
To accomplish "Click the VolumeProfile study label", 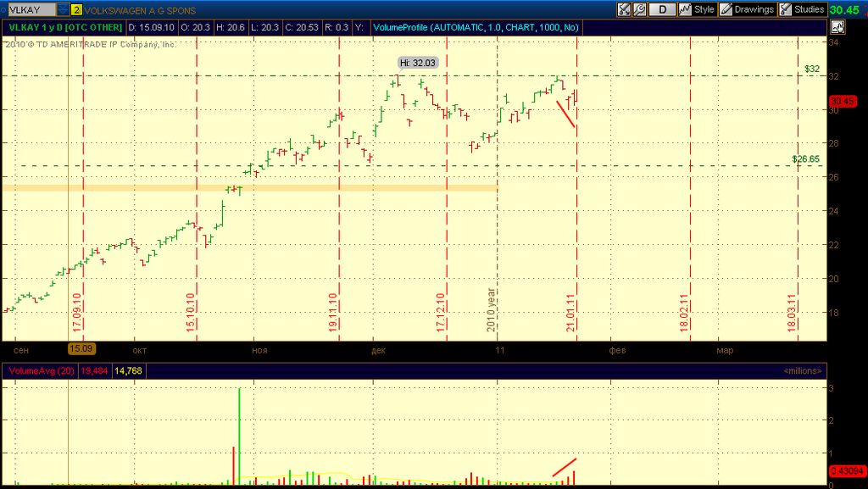I will click(x=476, y=27).
